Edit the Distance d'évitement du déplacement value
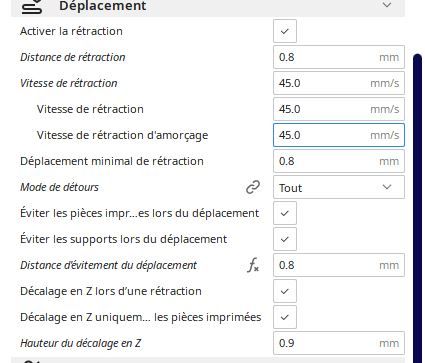Screen dimensions: 425x363 339,265
